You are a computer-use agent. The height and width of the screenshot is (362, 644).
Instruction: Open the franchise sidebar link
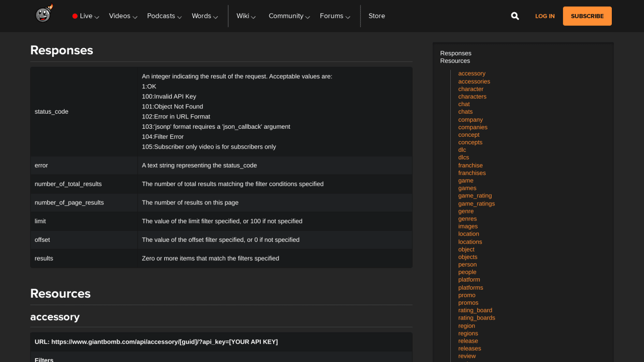click(x=471, y=165)
